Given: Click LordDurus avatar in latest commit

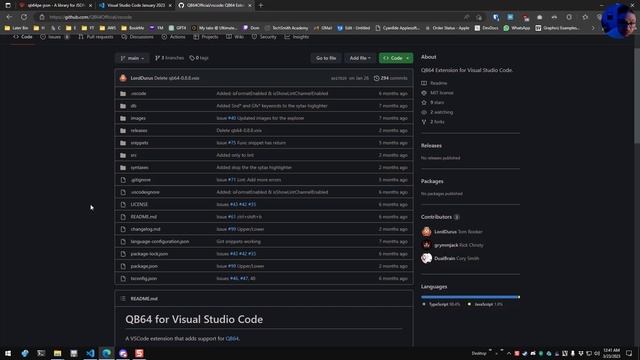Looking at the screenshot, I should [123, 78].
